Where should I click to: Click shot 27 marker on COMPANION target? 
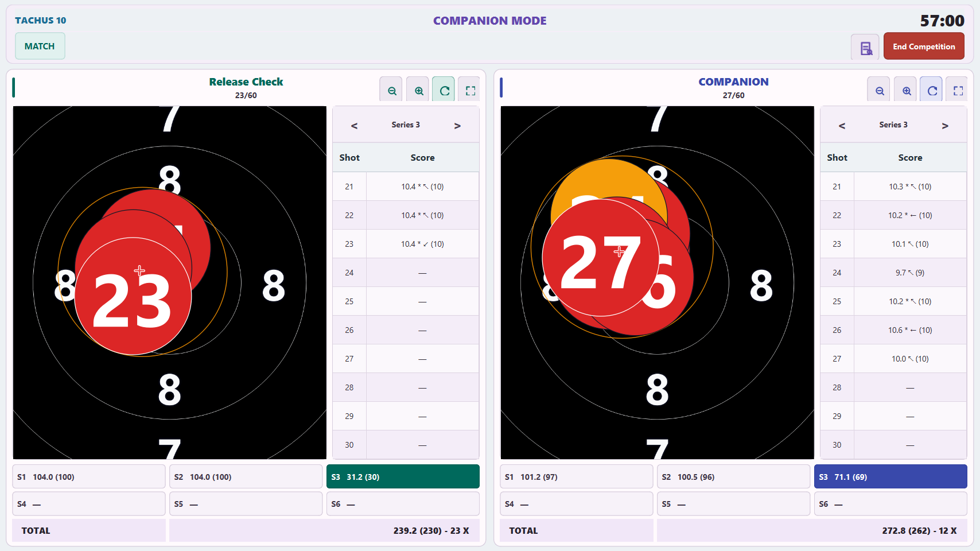pos(600,258)
